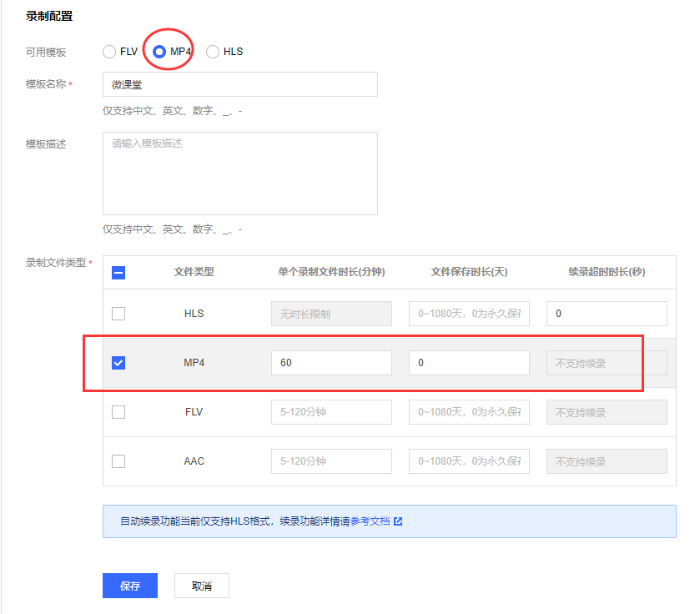The height and width of the screenshot is (614, 700).
Task: Click the FLV label in the file type table
Action: (x=194, y=412)
